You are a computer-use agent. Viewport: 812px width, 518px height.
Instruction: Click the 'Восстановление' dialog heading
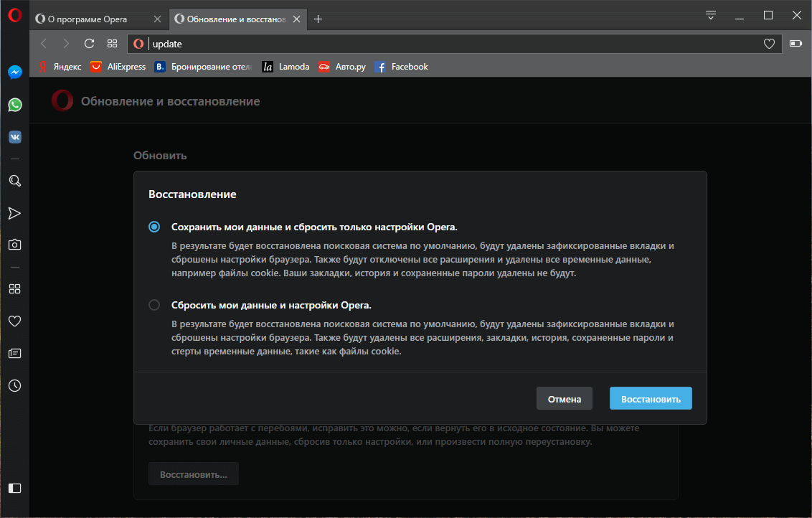[x=192, y=194]
